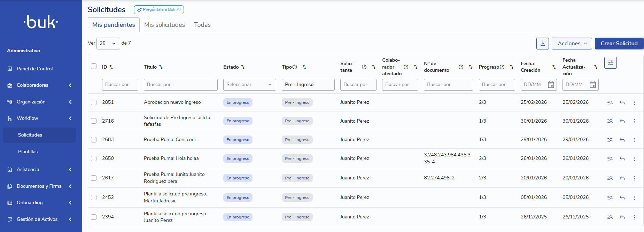Click the Pregúntale a Buk AI button
Image resolution: width=644 pixels, height=232 pixels.
[159, 10]
